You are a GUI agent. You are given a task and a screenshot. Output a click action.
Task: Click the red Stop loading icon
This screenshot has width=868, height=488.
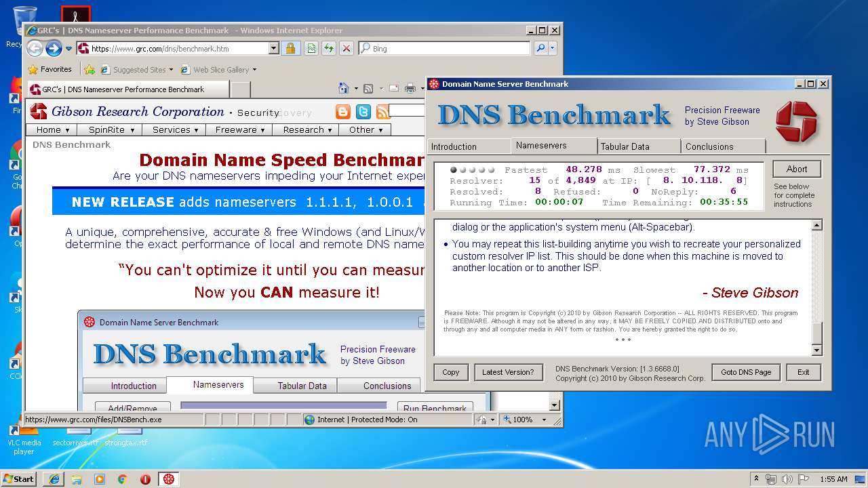tap(347, 48)
